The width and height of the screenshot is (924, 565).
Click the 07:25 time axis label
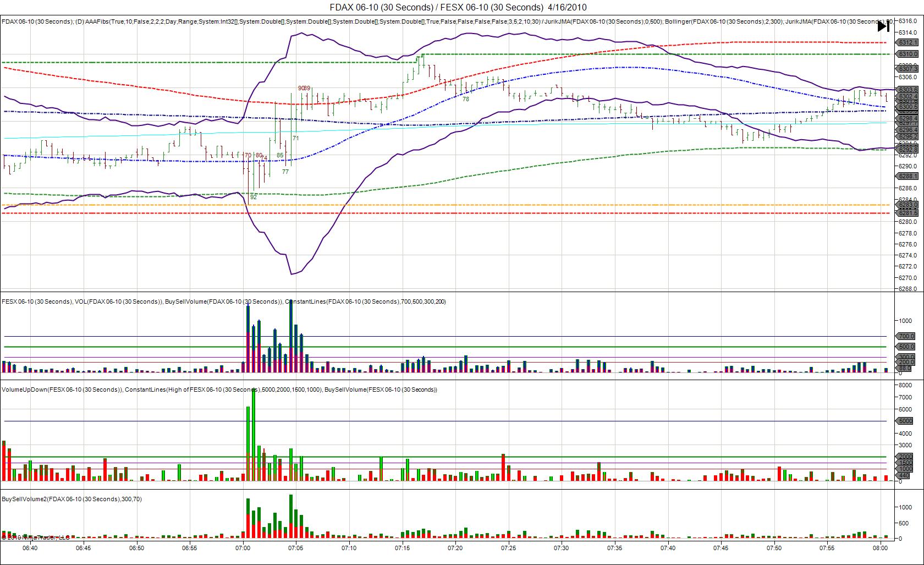[x=509, y=548]
